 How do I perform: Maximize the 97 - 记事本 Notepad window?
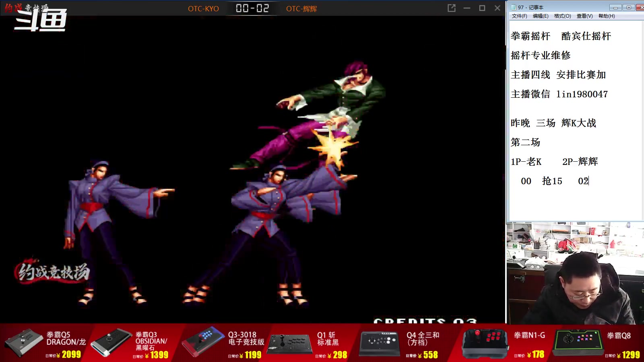click(628, 7)
